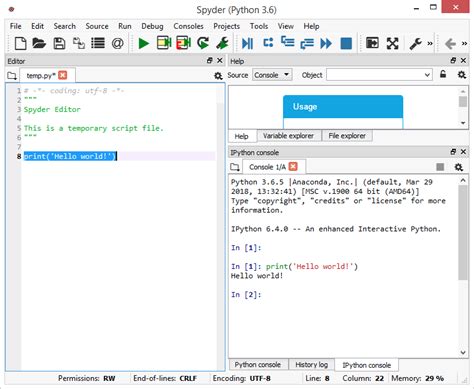Screen dimensions: 474x389
Task: Undock the Help pane
Action: pos(453,60)
